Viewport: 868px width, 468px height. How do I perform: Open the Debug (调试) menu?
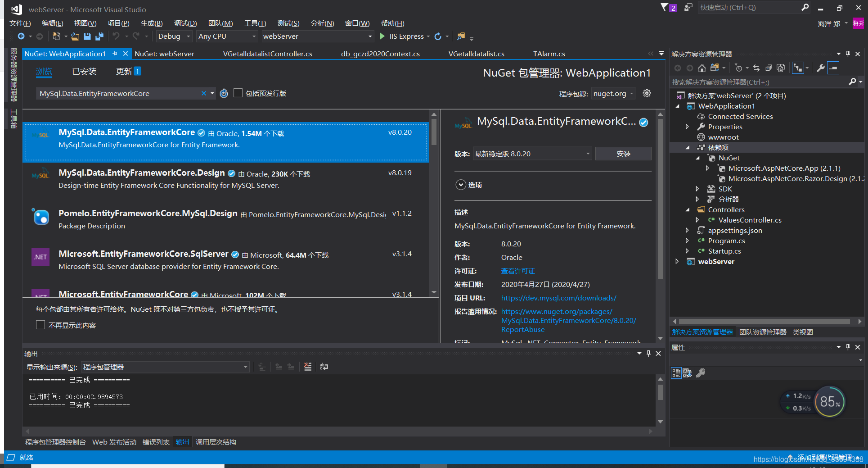click(x=185, y=23)
